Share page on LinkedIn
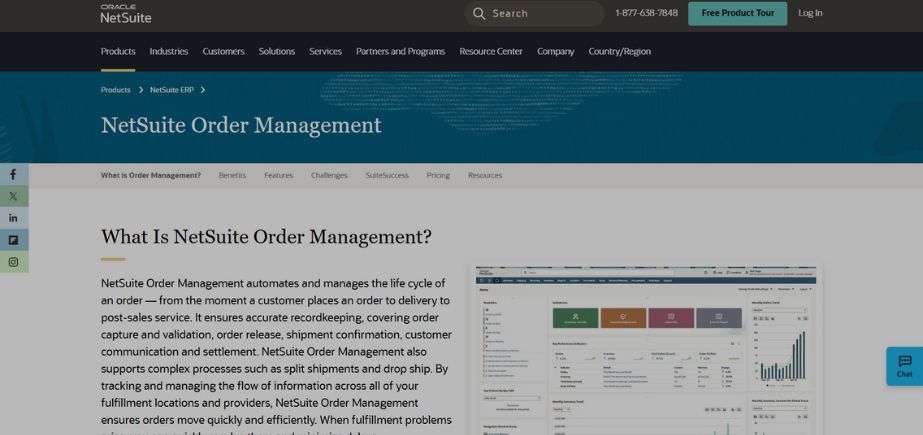 point(14,218)
